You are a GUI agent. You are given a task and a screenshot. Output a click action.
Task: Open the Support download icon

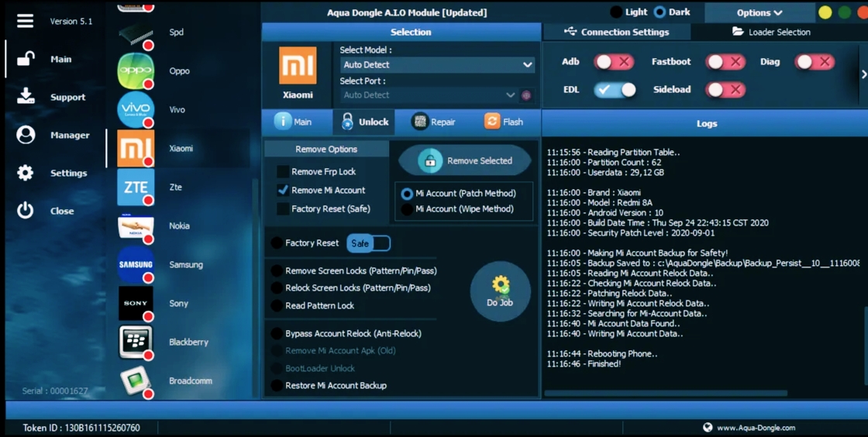coord(26,96)
